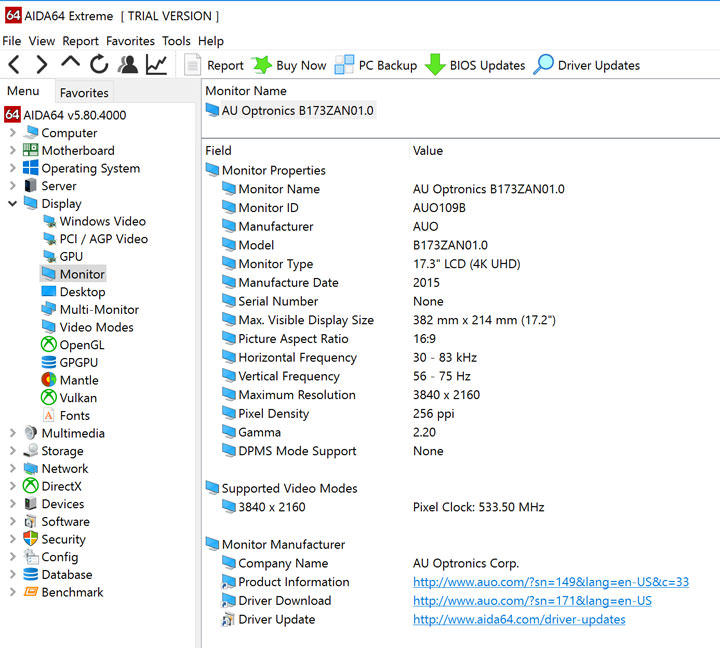Click the Forward navigation arrow
720x648 pixels.
click(x=41, y=65)
